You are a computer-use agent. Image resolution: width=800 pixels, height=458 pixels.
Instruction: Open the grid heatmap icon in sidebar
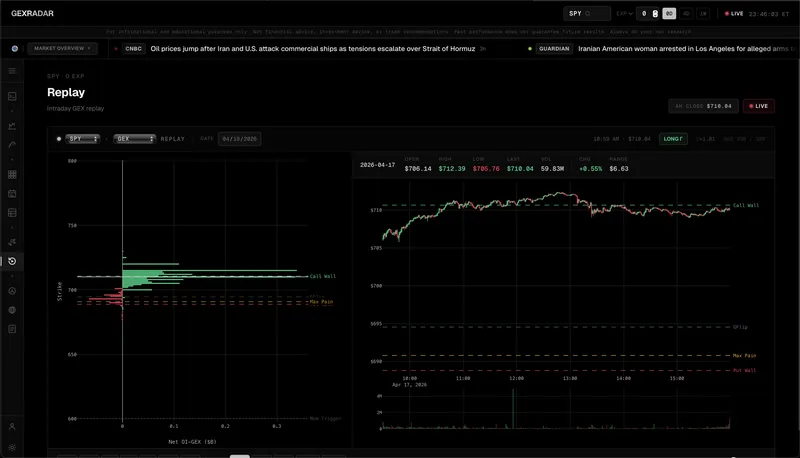pyautogui.click(x=12, y=174)
